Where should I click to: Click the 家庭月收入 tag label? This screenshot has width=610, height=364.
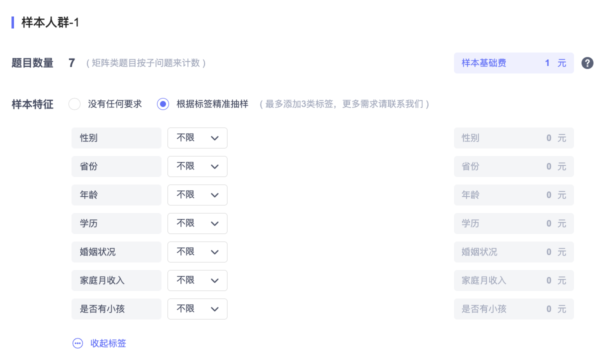pyautogui.click(x=116, y=280)
